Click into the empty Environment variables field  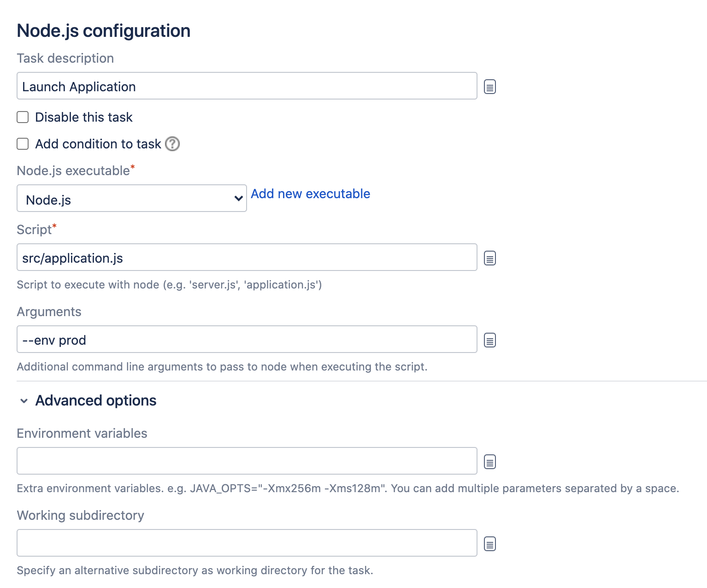(247, 461)
